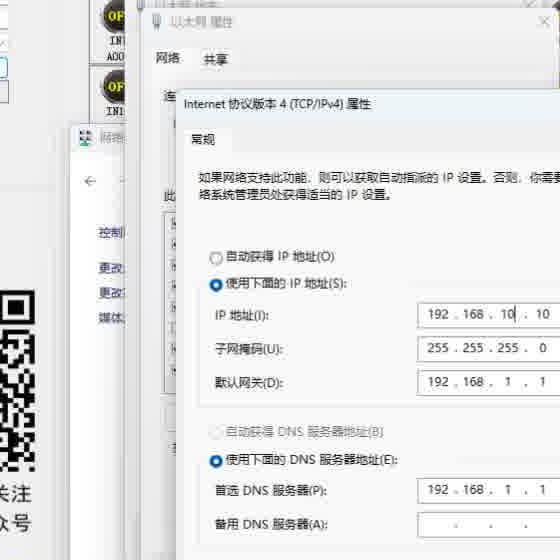Click the Internet 协议版本 4 (TCP/IPv4) 属性 title
Viewport: 560px width, 560px height.
(x=277, y=104)
